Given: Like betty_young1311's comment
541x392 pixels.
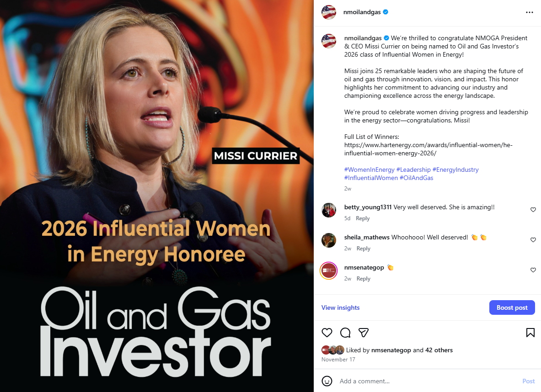Looking at the screenshot, I should click(533, 210).
